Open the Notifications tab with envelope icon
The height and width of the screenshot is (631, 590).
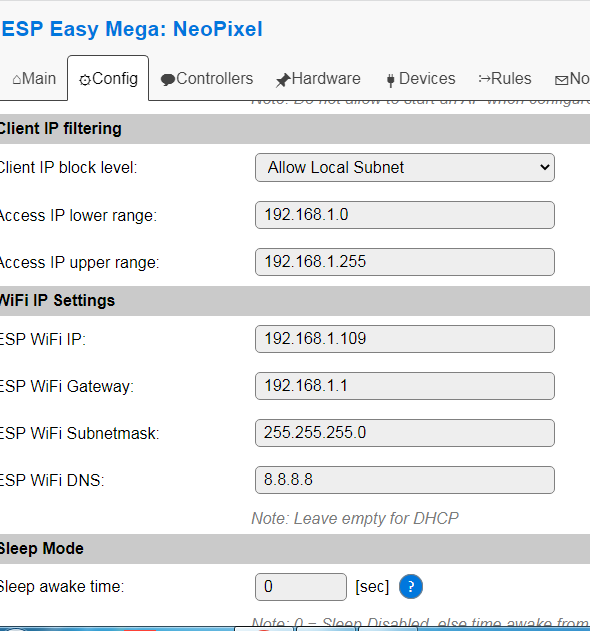point(572,78)
